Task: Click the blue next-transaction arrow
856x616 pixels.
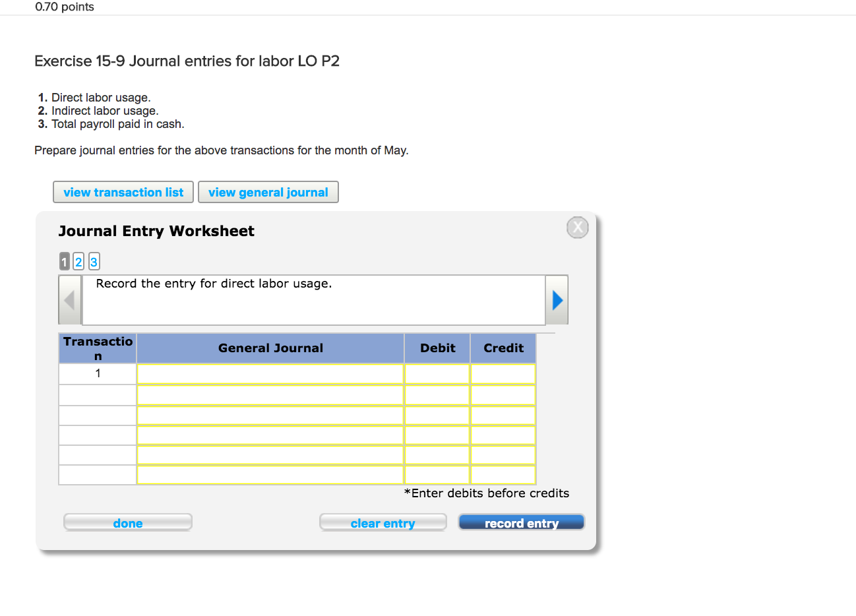Action: 557,300
